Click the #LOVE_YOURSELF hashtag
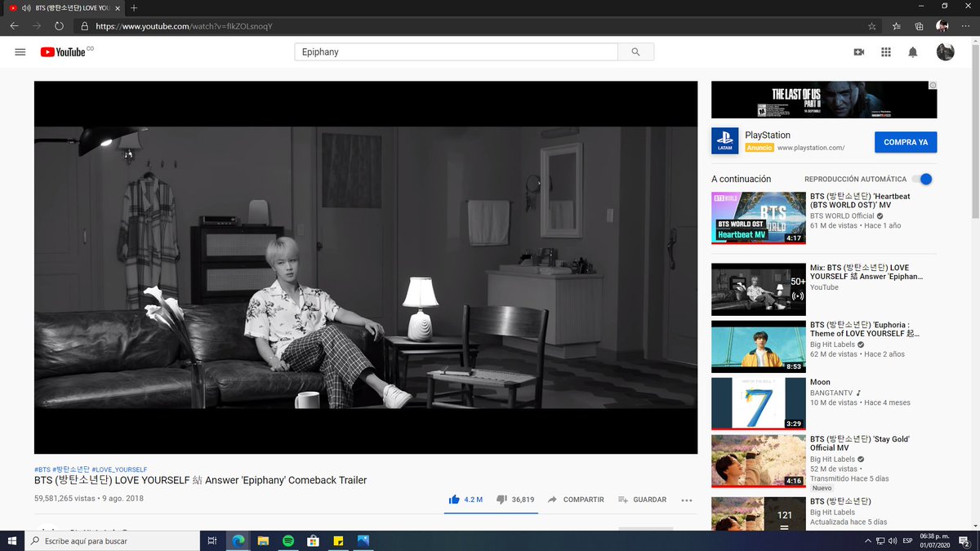Viewport: 980px width, 551px height. [119, 469]
